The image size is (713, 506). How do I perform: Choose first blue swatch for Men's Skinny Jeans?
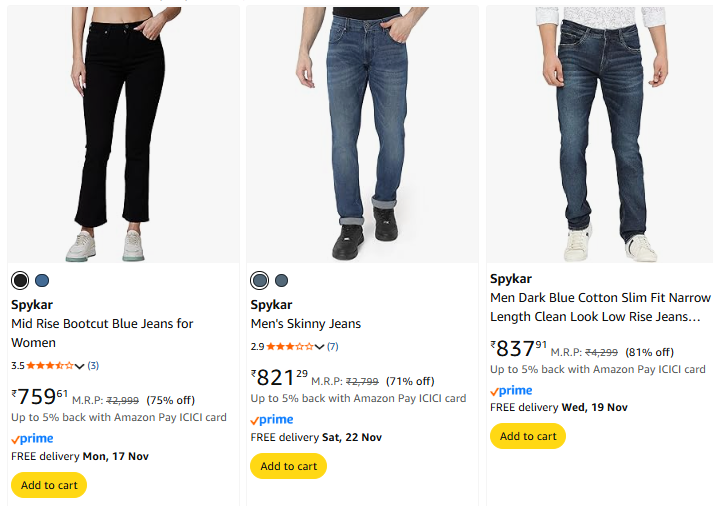click(x=260, y=281)
